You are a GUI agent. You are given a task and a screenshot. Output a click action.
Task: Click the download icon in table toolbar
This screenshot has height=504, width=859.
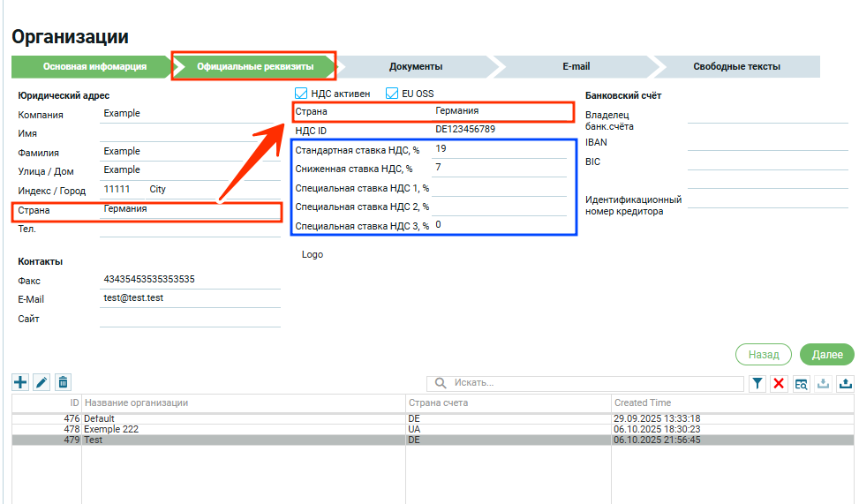point(823,383)
